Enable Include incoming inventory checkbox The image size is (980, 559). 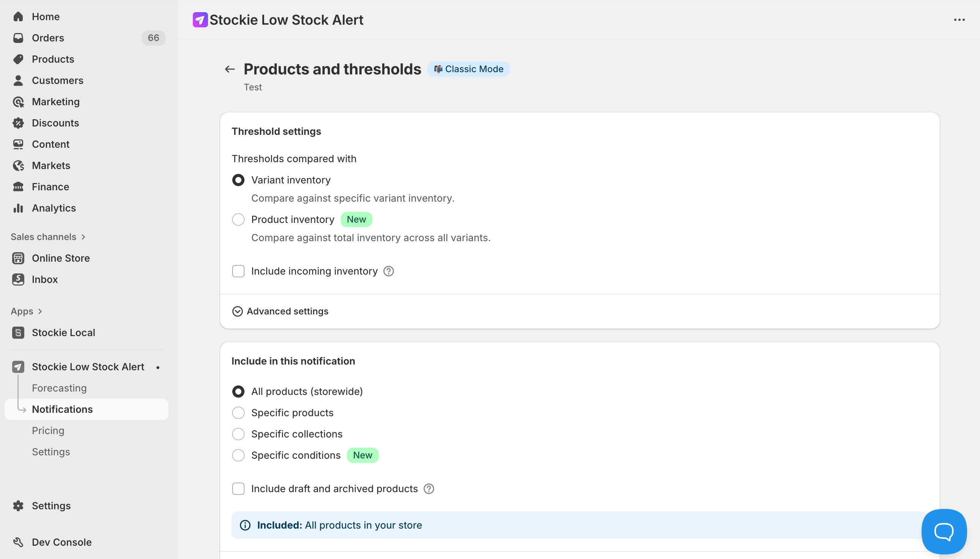(x=238, y=272)
